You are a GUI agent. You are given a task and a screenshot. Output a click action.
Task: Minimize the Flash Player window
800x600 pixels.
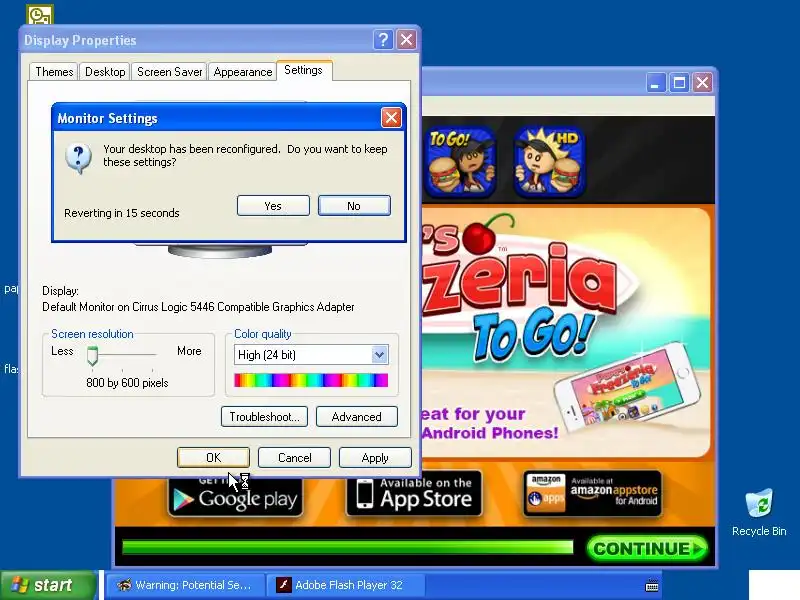pyautogui.click(x=656, y=83)
